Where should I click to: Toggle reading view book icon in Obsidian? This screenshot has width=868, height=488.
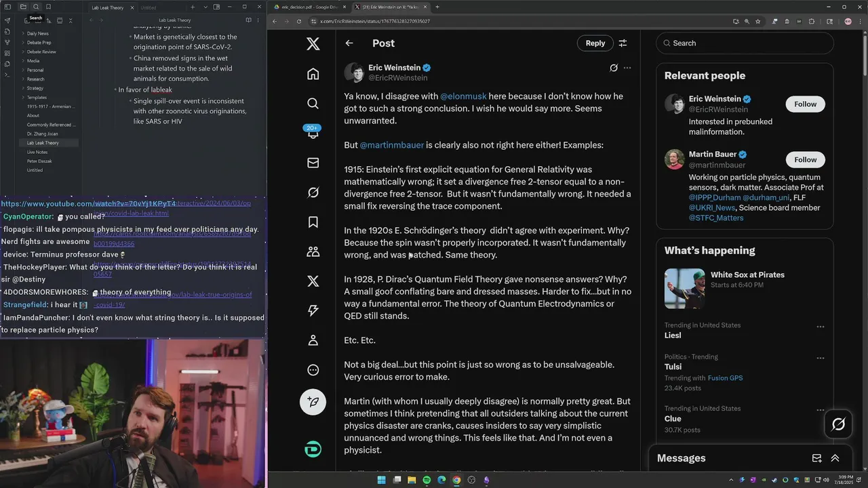pyautogui.click(x=248, y=20)
